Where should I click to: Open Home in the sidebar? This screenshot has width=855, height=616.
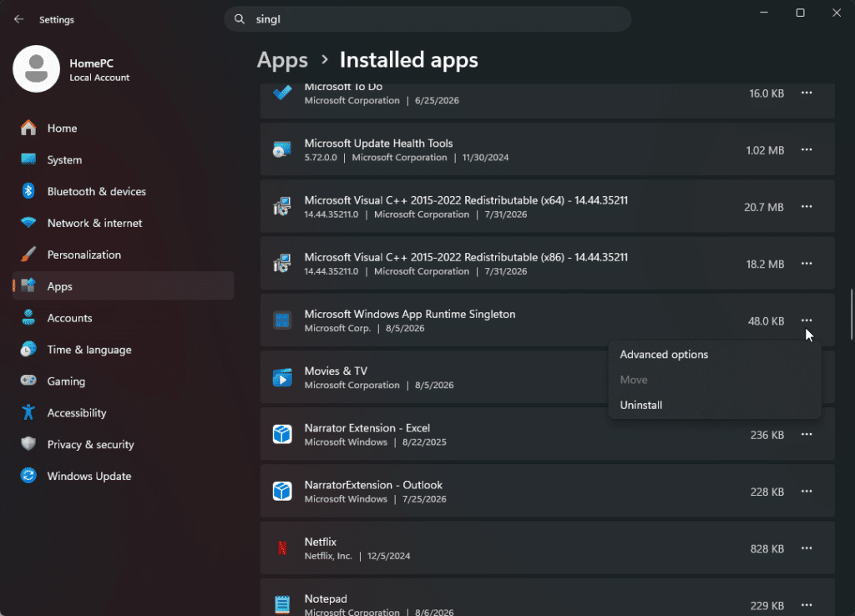coord(124,128)
